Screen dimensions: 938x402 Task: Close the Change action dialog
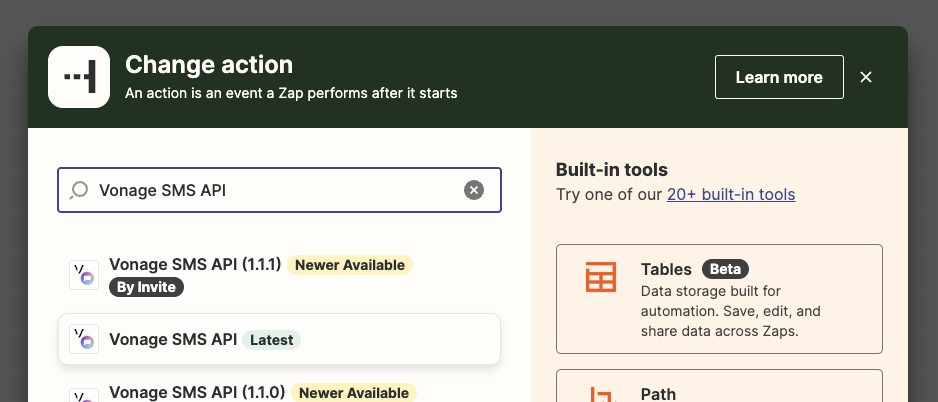point(866,77)
